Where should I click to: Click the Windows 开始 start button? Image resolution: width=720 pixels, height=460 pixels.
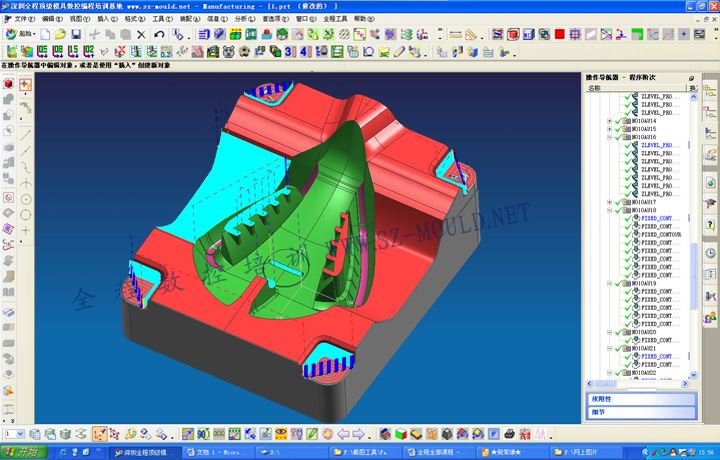click(x=23, y=452)
